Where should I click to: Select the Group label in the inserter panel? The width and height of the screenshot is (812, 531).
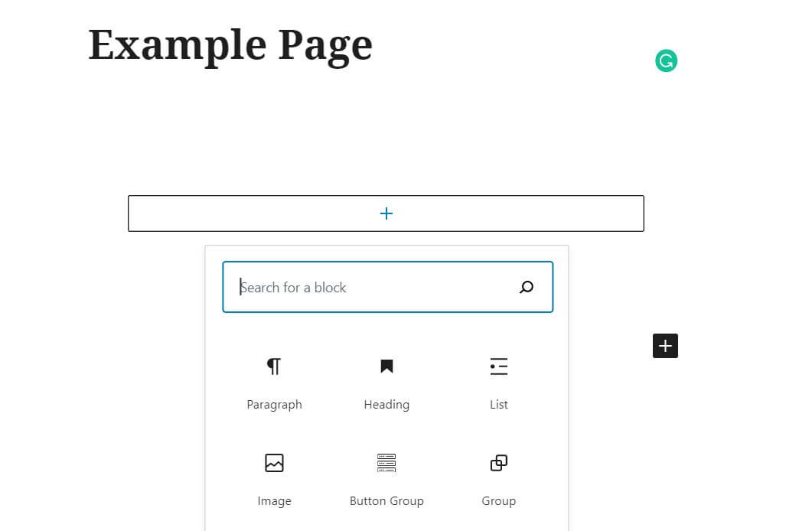point(498,500)
